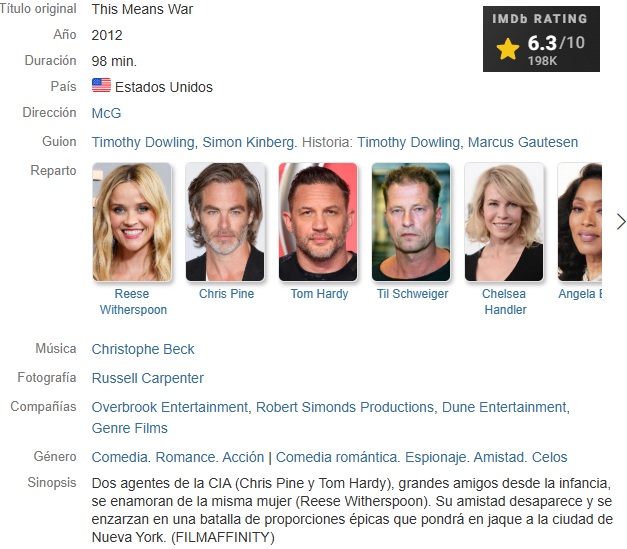Browse the Comedia romántica genre

[337, 457]
